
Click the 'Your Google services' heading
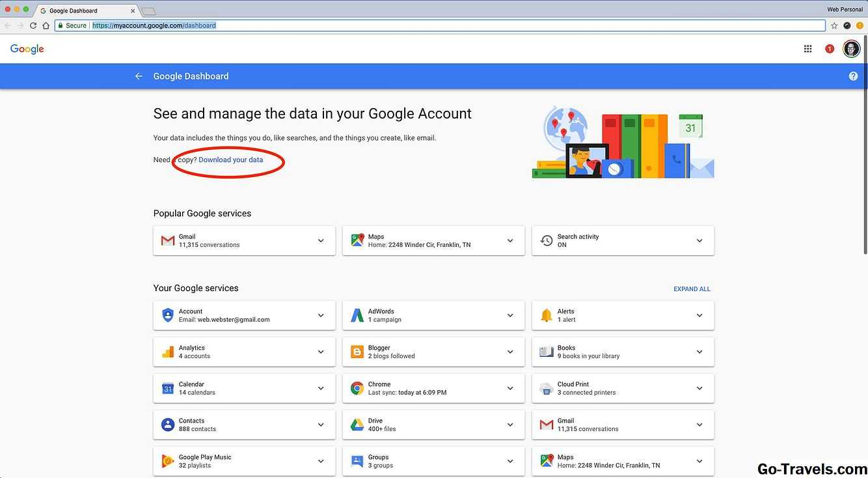[196, 288]
